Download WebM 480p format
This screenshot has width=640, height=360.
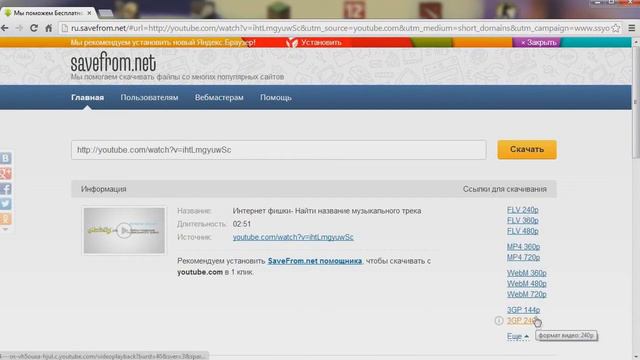(x=527, y=284)
